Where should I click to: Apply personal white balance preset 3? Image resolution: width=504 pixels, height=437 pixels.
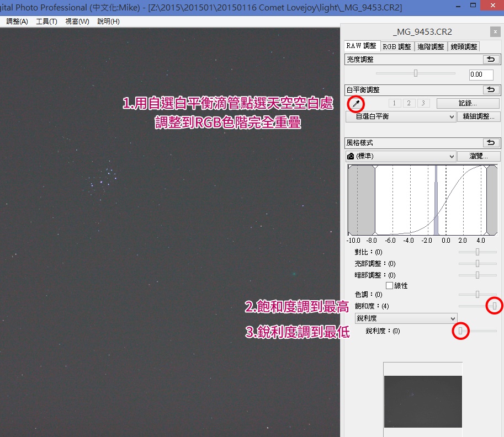pos(423,103)
